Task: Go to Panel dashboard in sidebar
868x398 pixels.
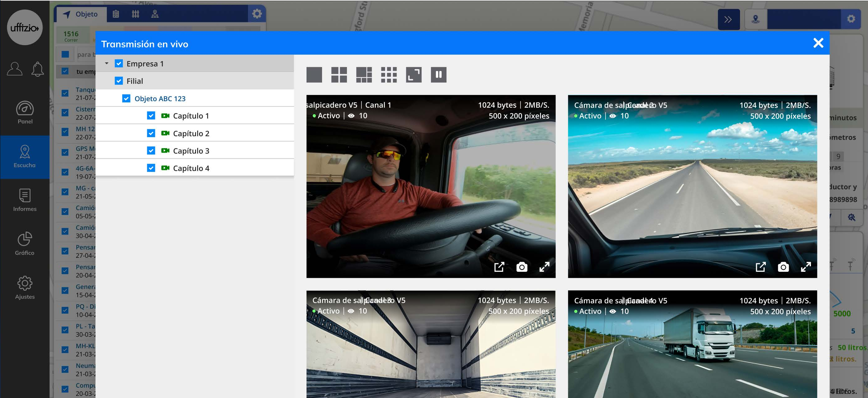Action: tap(25, 113)
